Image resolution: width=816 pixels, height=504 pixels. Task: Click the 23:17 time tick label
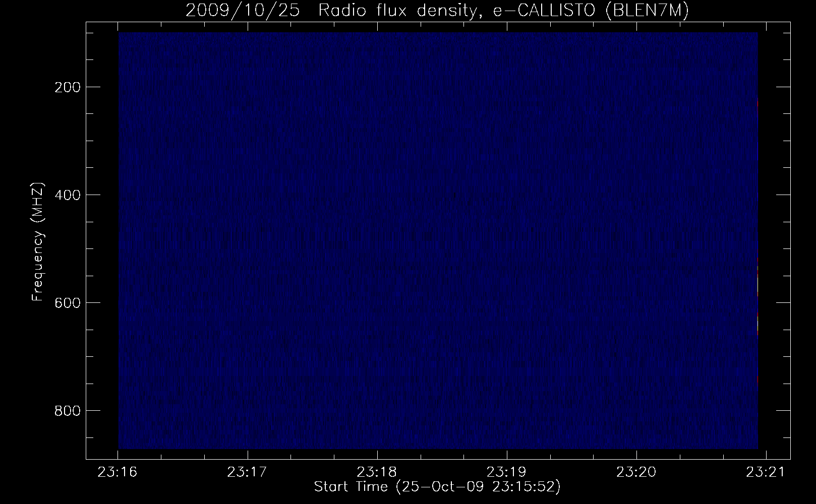(248, 472)
